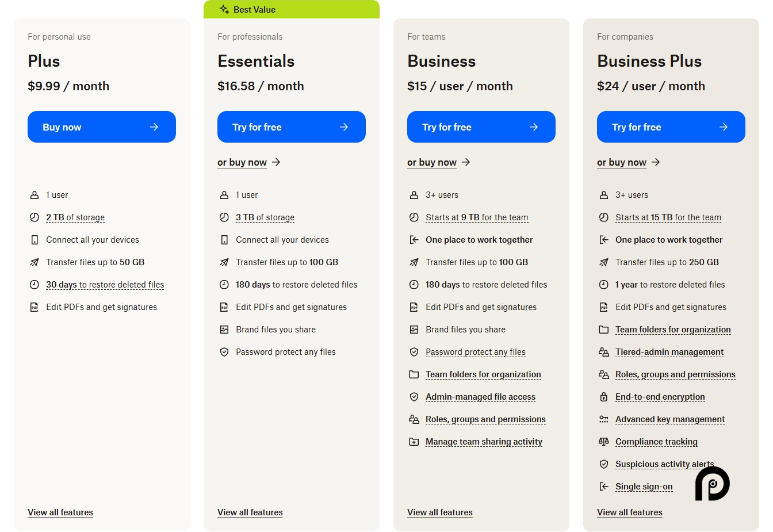Click the clock icon beside '3 TB of storage'

(224, 217)
